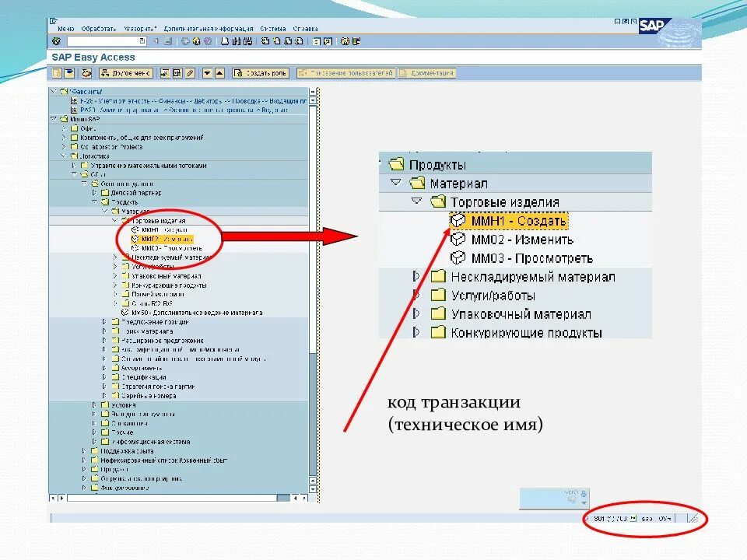Collapse the Фавориты root folder expander
This screenshot has width=747, height=560.
54,91
